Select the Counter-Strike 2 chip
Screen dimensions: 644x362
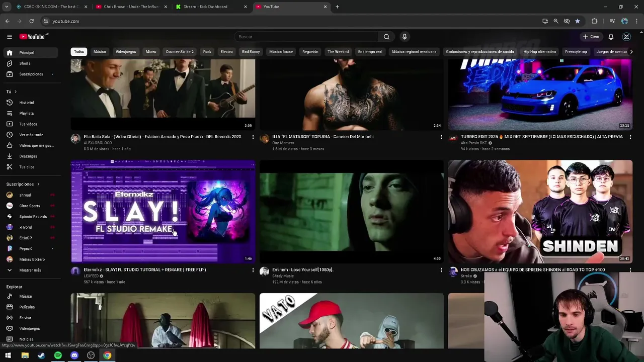pos(180,52)
